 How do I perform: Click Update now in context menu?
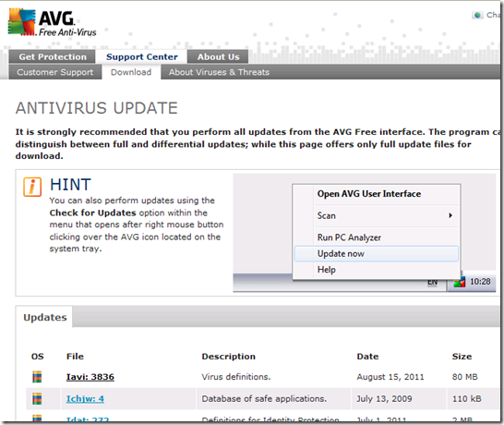(376, 253)
